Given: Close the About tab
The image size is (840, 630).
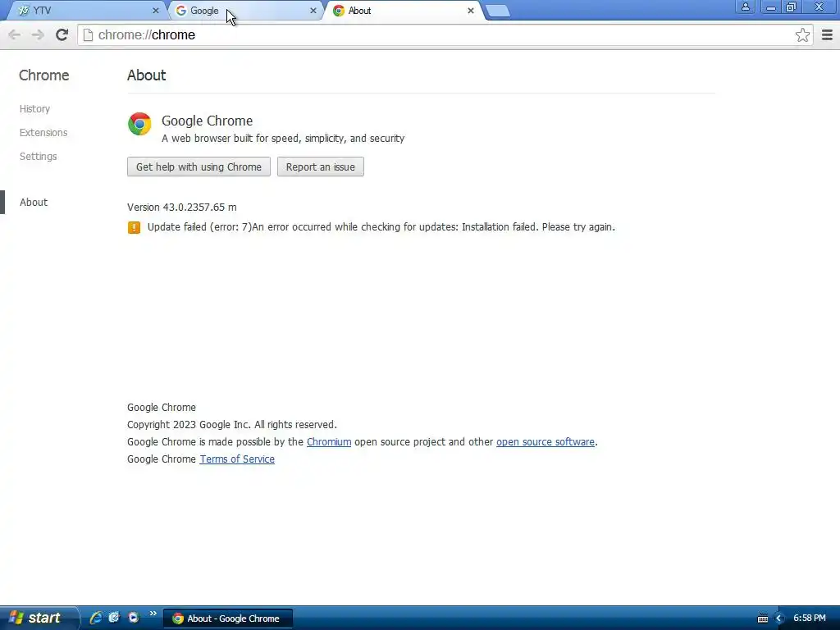Looking at the screenshot, I should (x=470, y=10).
